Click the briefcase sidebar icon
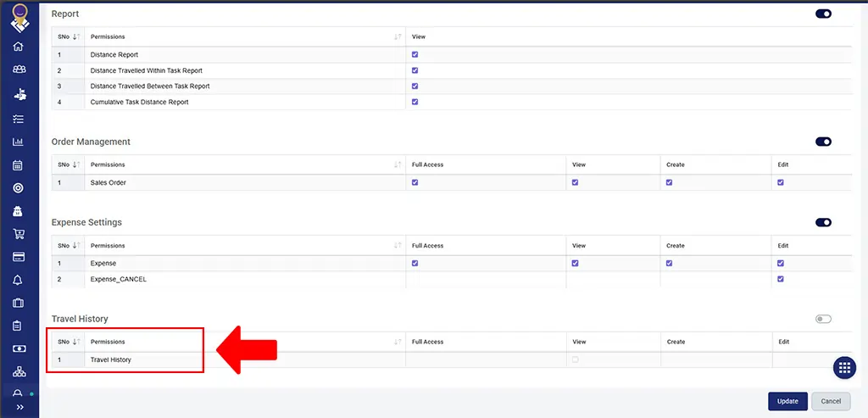The height and width of the screenshot is (418, 868). tap(18, 303)
